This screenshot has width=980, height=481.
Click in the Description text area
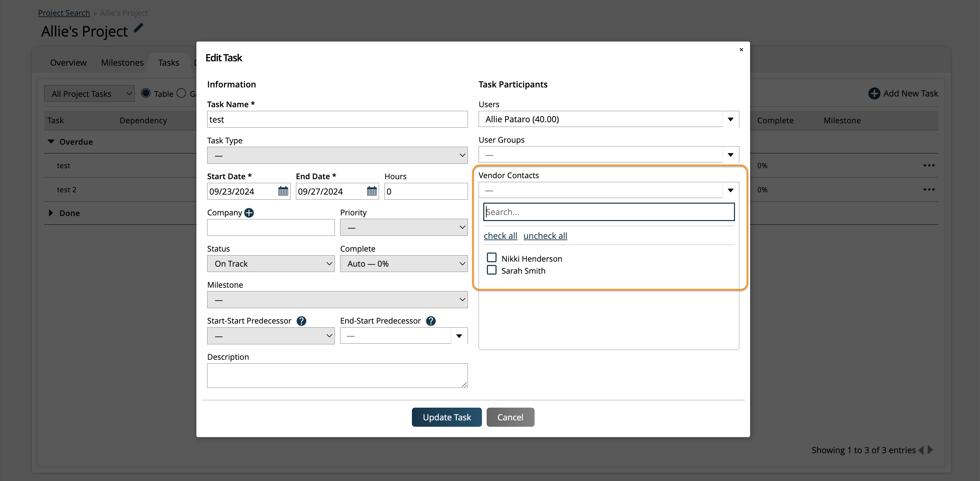coord(337,376)
